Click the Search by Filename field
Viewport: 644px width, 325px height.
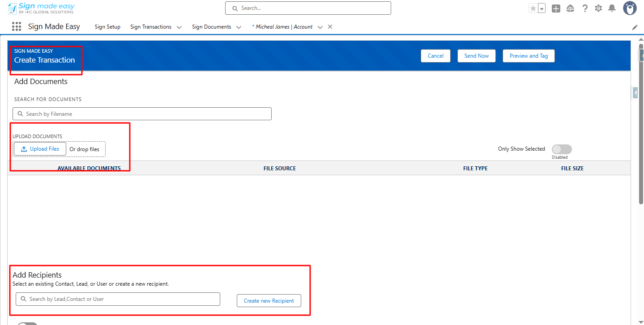[142, 114]
